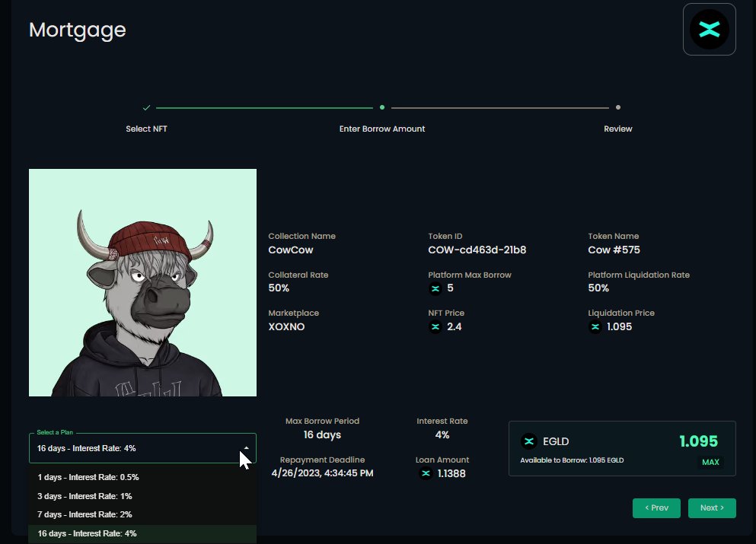The image size is (756, 544).
Task: Click the Enter Borrow Amount step dot
Action: pos(382,107)
